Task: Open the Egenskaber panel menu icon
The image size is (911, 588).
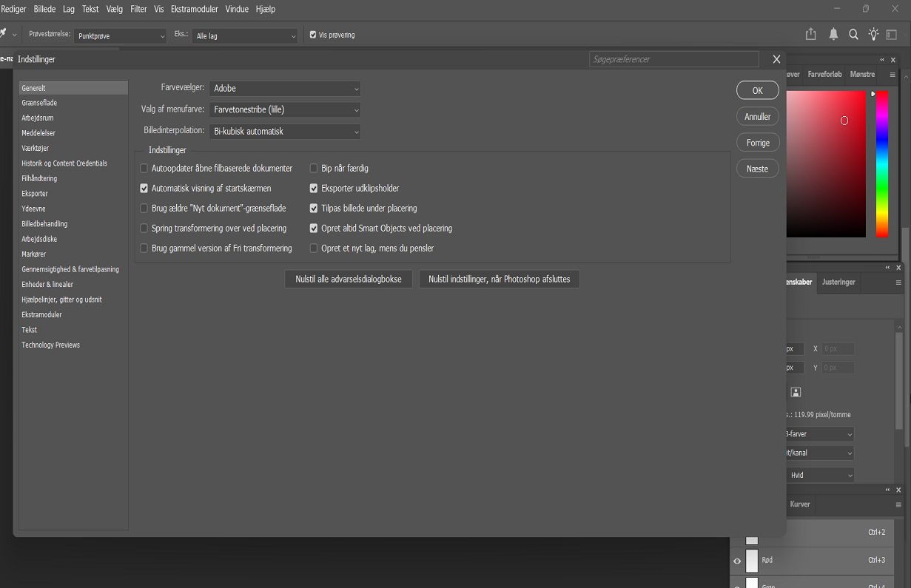Action: [x=898, y=283]
